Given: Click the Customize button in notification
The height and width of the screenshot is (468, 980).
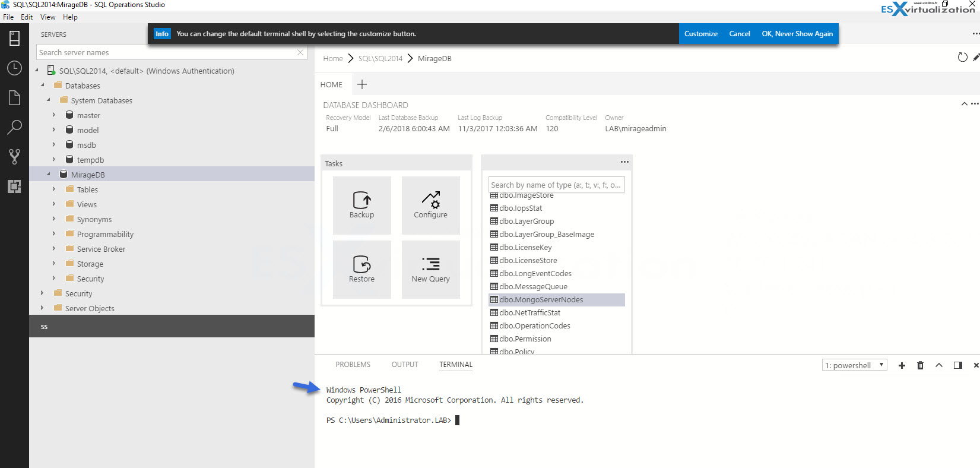Looking at the screenshot, I should [x=701, y=34].
